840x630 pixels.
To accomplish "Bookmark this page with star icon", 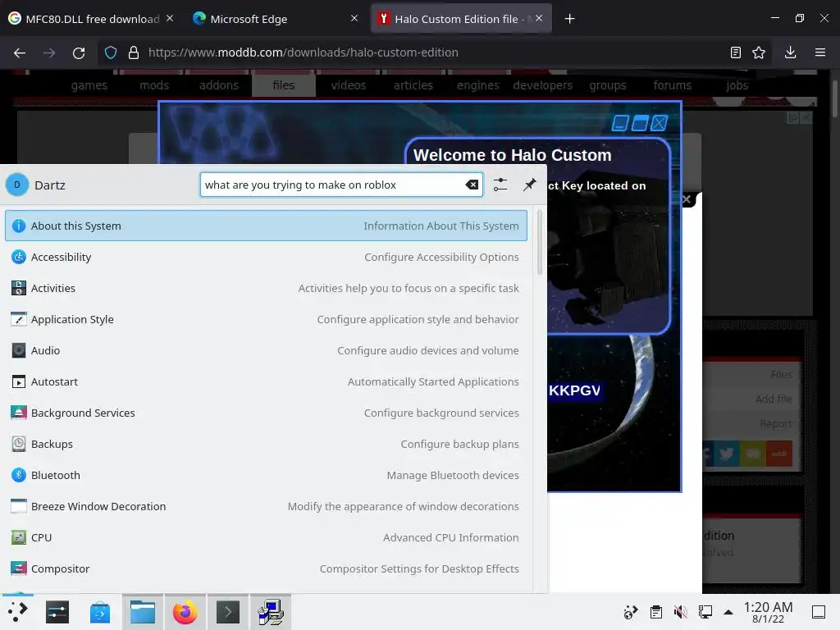I will pos(759,52).
